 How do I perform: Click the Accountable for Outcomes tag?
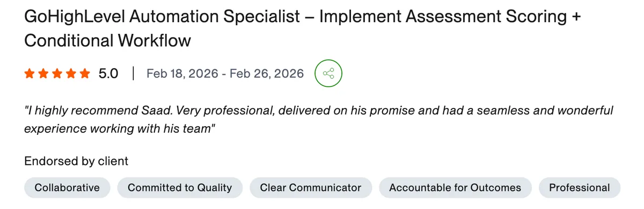click(455, 188)
